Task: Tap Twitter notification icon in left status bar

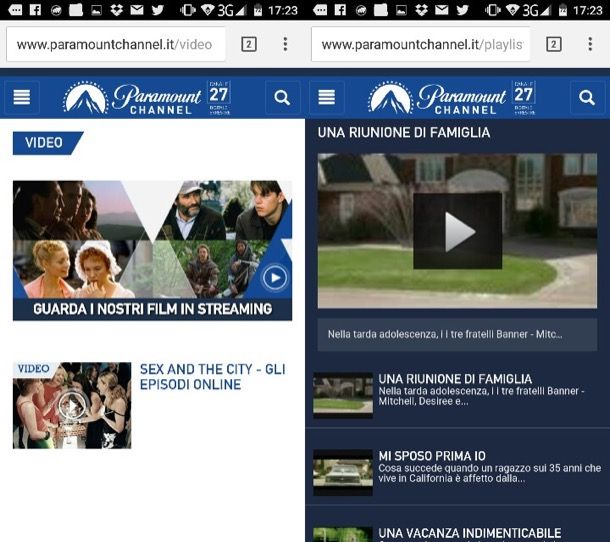Action: point(158,10)
